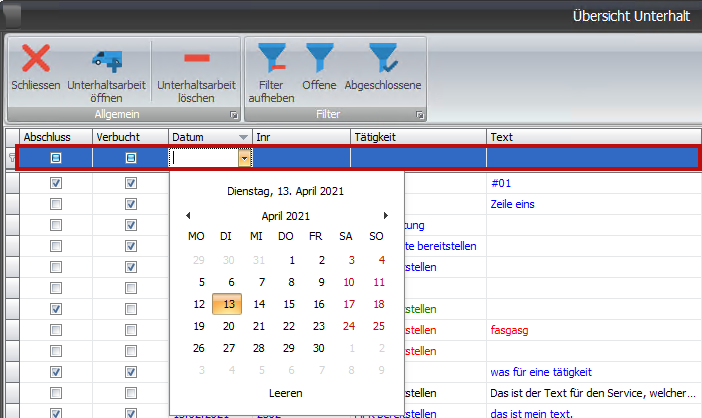Click the Datum filter input field
Viewport: 702px width, 418px height.
203,158
